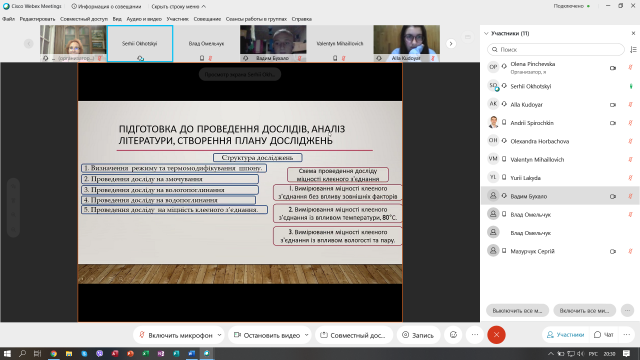The image size is (640, 360).
Task: Open the reactions emoji button
Action: point(453,335)
